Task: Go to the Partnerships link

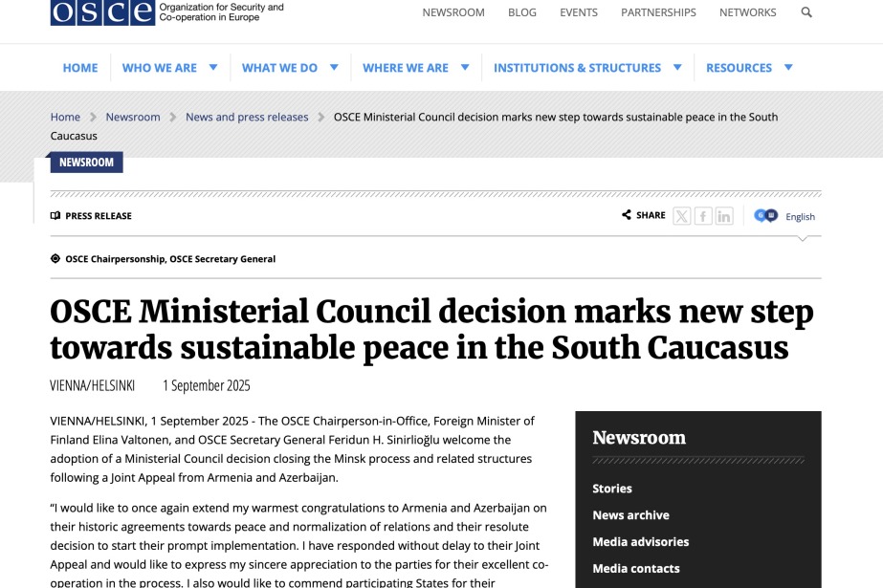Action: [x=658, y=12]
